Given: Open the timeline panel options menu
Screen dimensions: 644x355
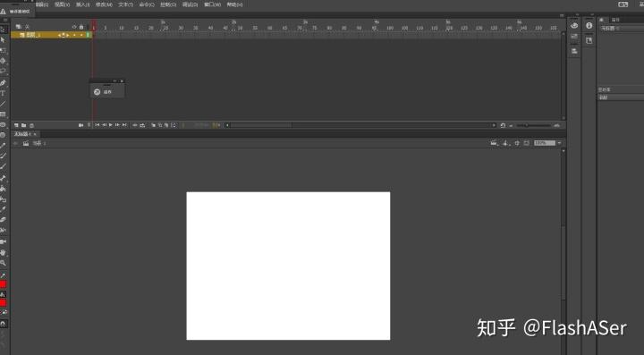Looking at the screenshot, I should [562, 15].
